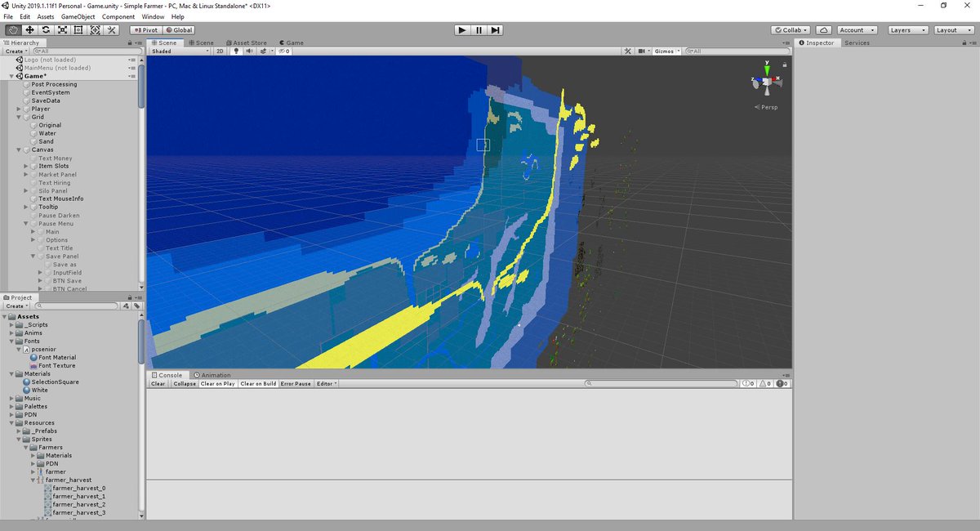Toggle Clear on Play option

point(218,384)
